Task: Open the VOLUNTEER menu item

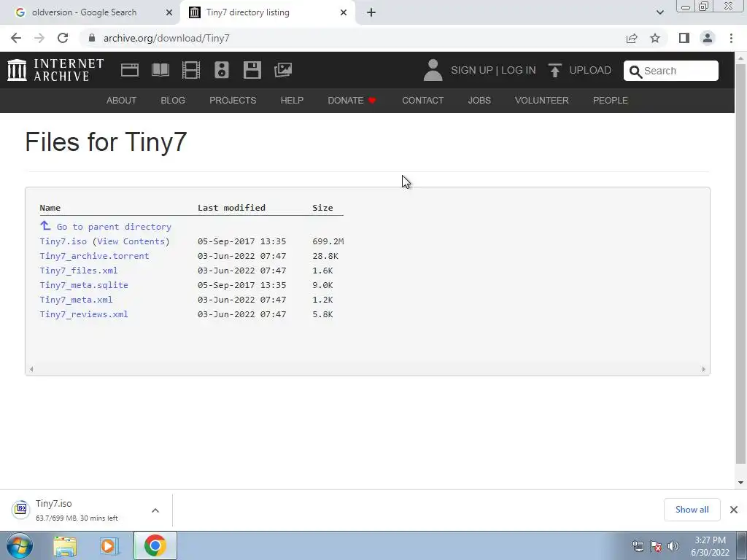Action: click(542, 101)
